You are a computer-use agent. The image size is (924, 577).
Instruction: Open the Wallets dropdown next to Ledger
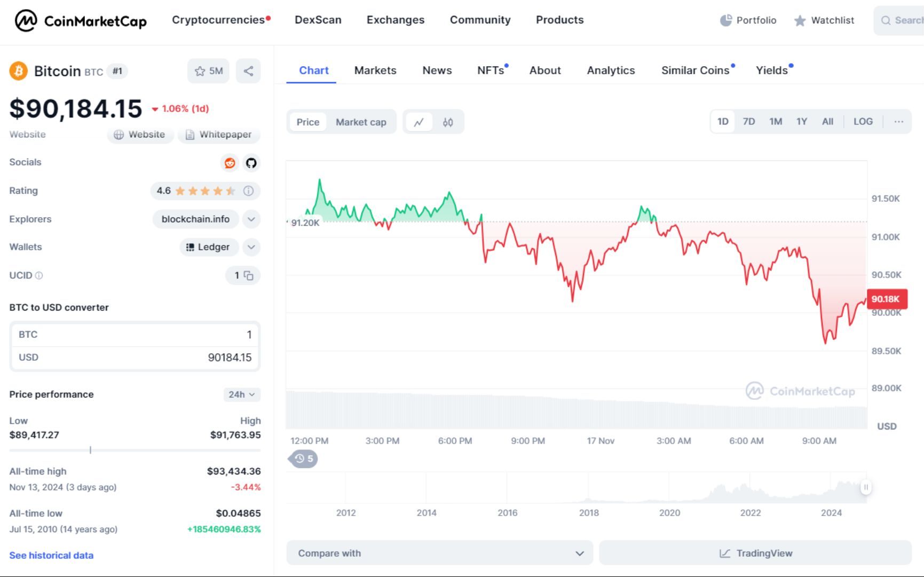pyautogui.click(x=251, y=247)
